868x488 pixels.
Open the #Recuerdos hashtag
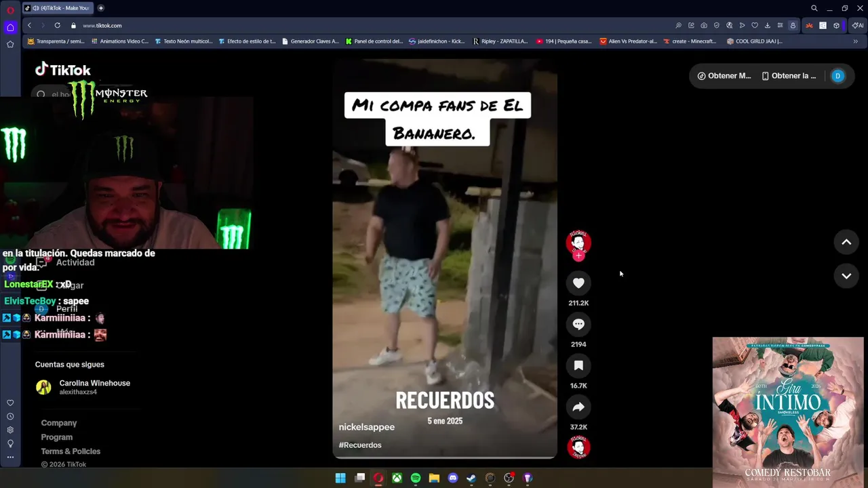click(360, 445)
